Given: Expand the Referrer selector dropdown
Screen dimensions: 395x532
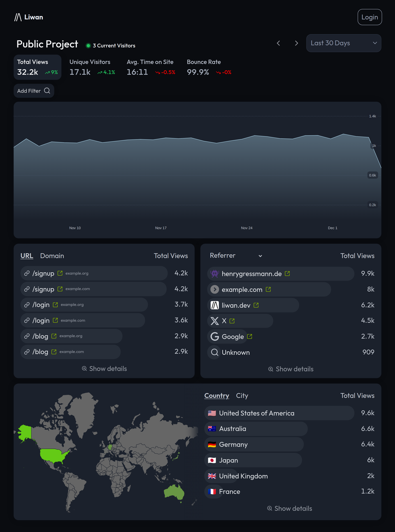Looking at the screenshot, I should point(260,256).
